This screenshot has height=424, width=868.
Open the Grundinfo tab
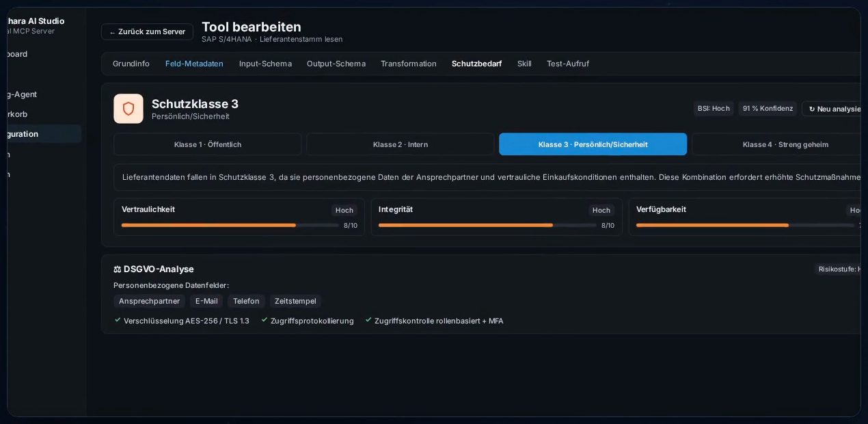131,64
